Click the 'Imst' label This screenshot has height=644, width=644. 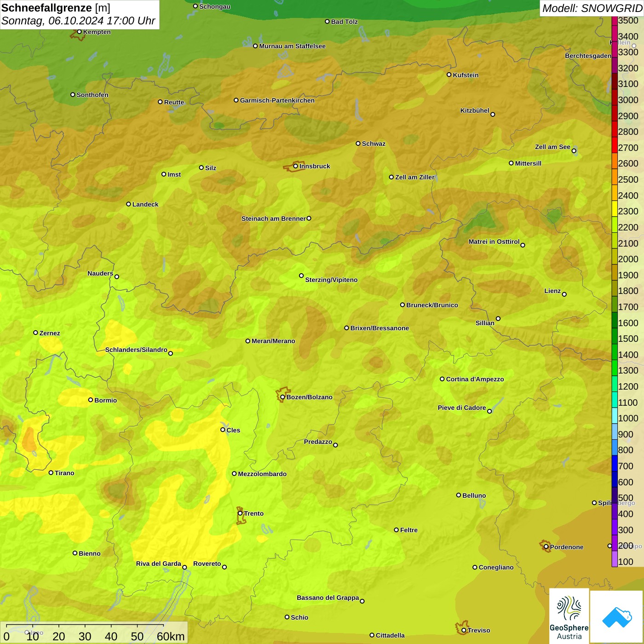tap(174, 174)
